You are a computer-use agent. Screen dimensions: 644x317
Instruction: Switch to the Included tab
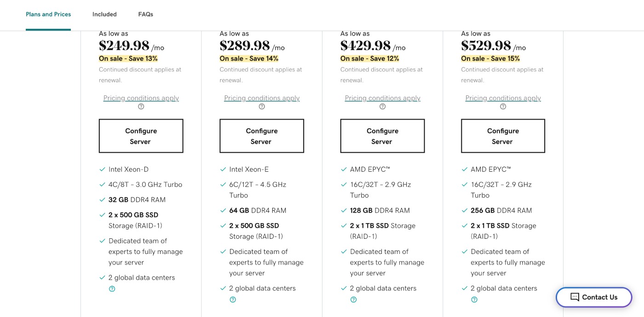(x=104, y=14)
